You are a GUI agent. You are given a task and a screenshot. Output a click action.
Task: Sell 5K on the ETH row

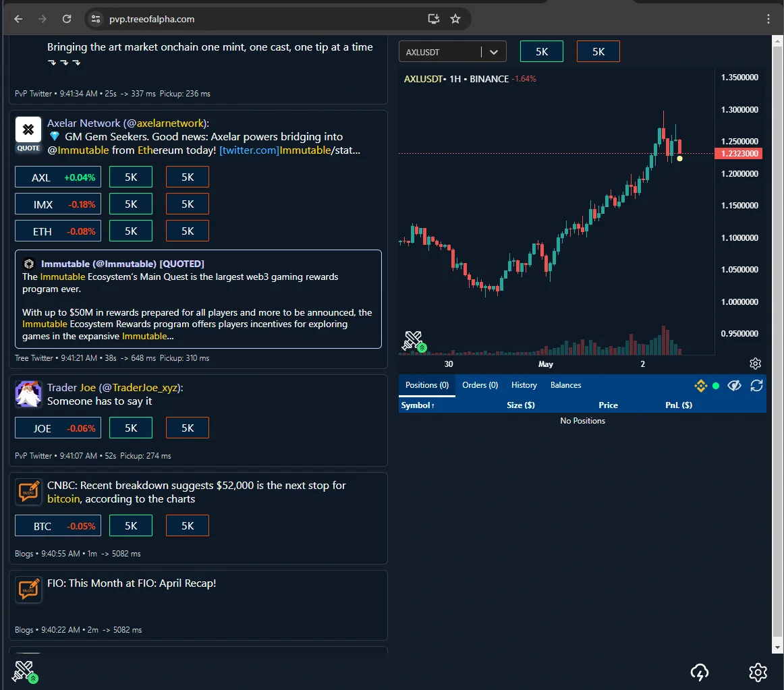click(x=188, y=231)
